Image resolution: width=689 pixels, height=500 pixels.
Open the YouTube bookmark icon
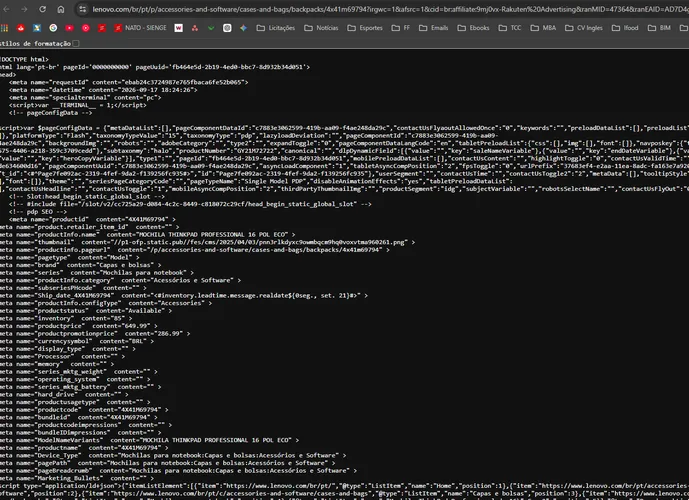coord(69,28)
